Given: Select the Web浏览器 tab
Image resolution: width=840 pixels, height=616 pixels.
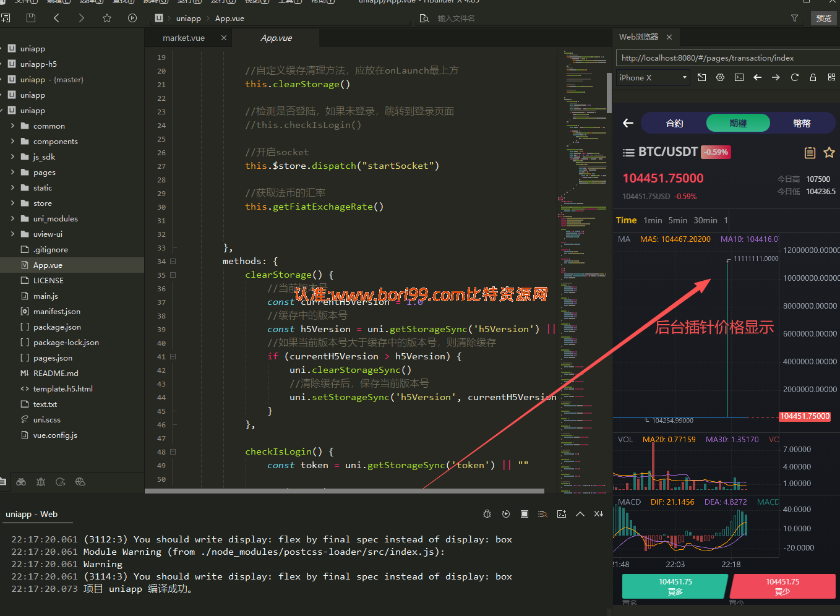Looking at the screenshot, I should pyautogui.click(x=638, y=37).
